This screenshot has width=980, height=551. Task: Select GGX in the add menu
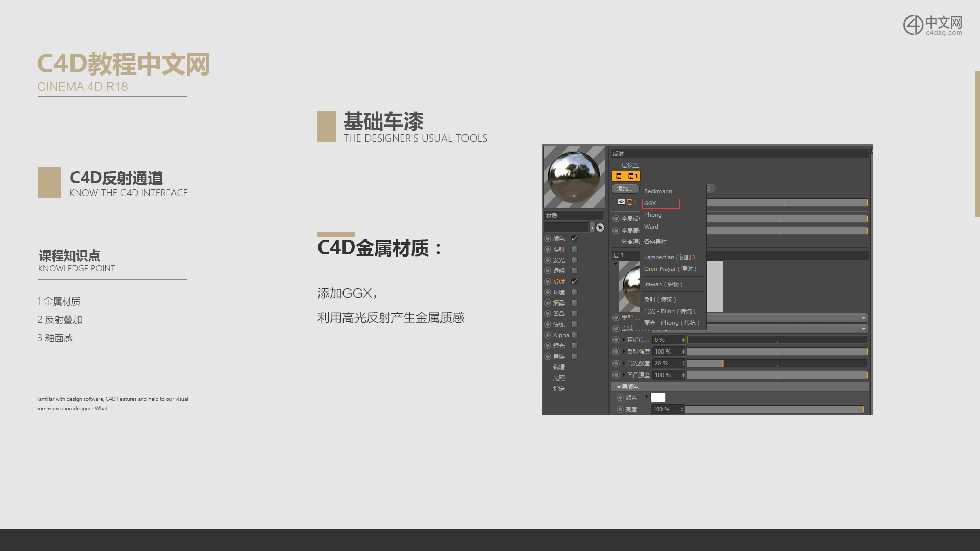tap(660, 204)
